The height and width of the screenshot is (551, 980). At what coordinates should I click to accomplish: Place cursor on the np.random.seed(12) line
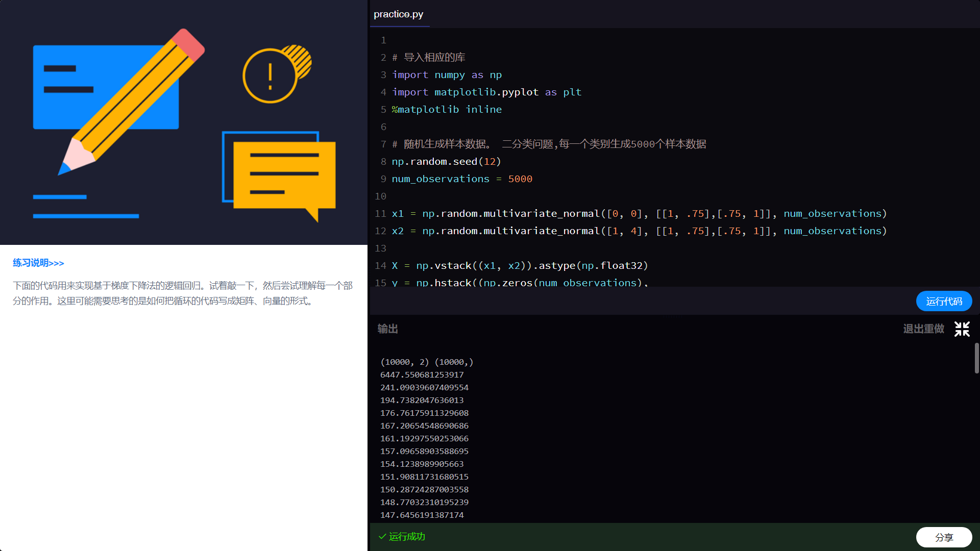446,161
